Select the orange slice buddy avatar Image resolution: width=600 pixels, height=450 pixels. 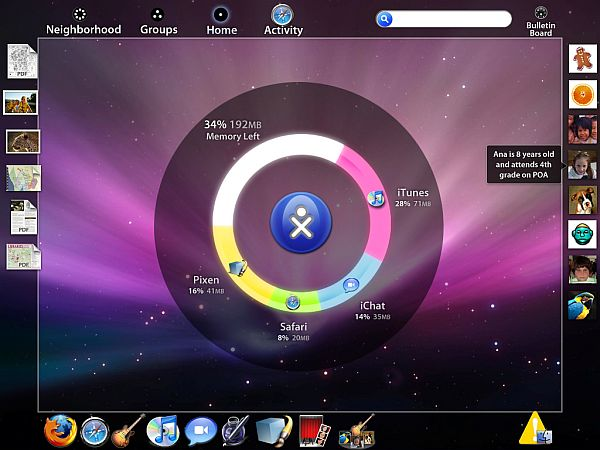tap(582, 94)
